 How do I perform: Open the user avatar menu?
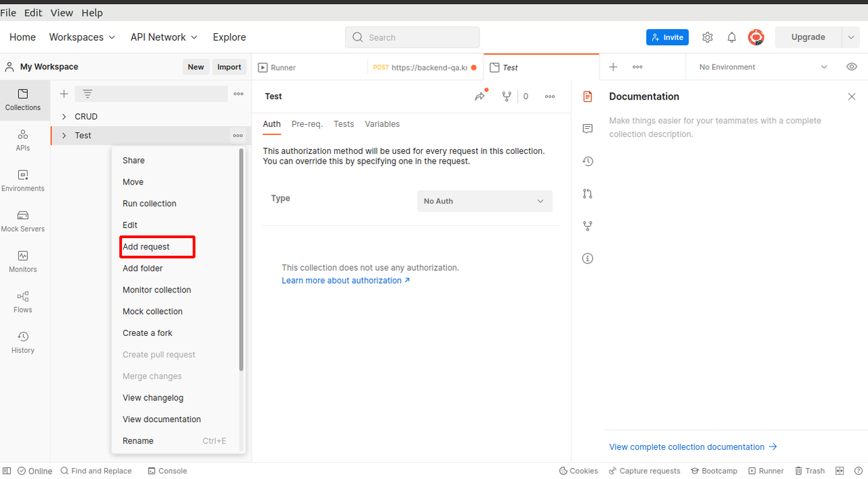pos(756,37)
